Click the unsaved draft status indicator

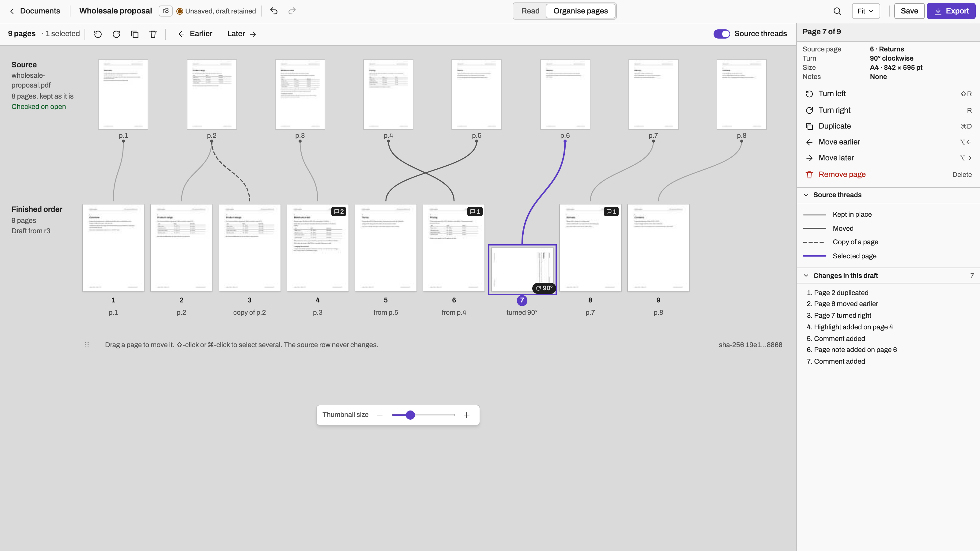pyautogui.click(x=216, y=11)
